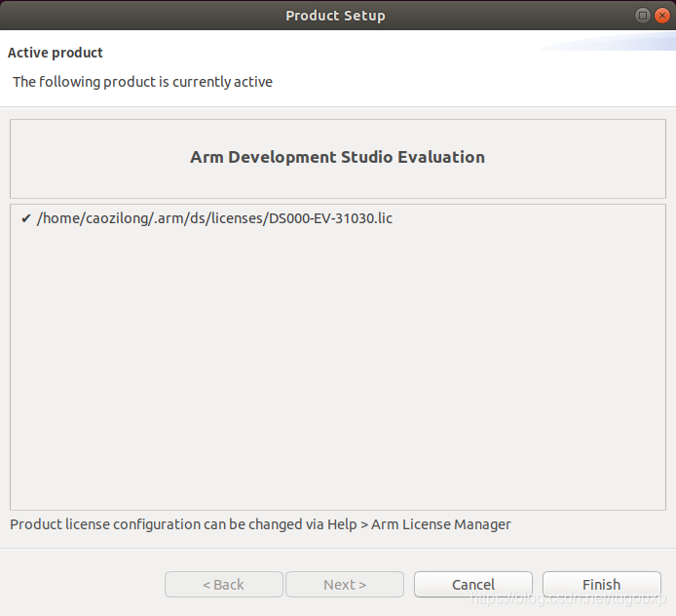Click the checkmark beside the license file

click(26, 218)
